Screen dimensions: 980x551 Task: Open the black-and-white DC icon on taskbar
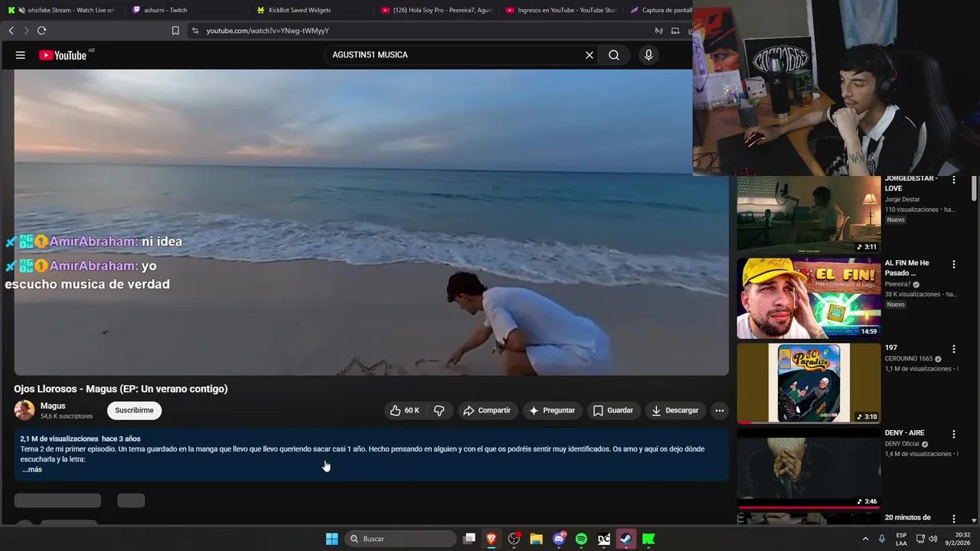click(x=603, y=539)
